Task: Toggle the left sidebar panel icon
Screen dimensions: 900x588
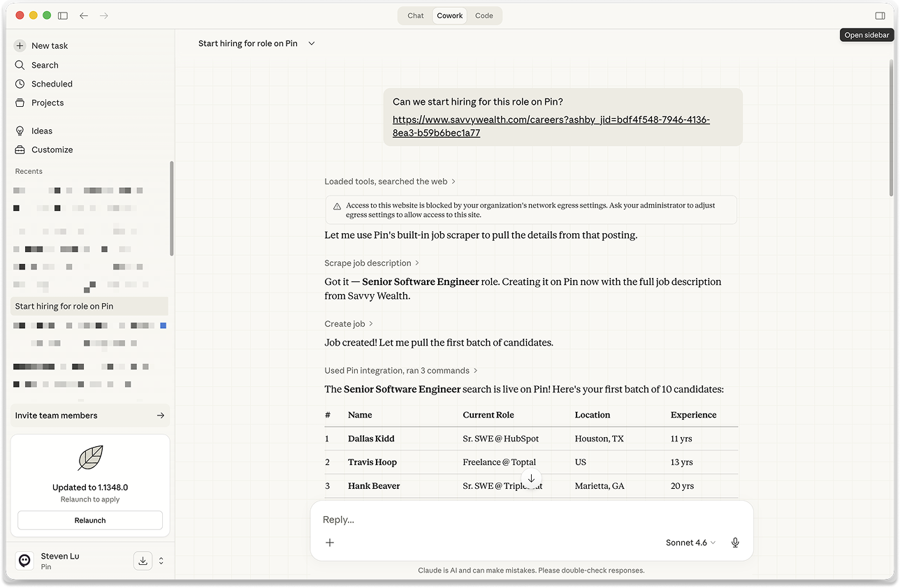Action: (x=63, y=15)
